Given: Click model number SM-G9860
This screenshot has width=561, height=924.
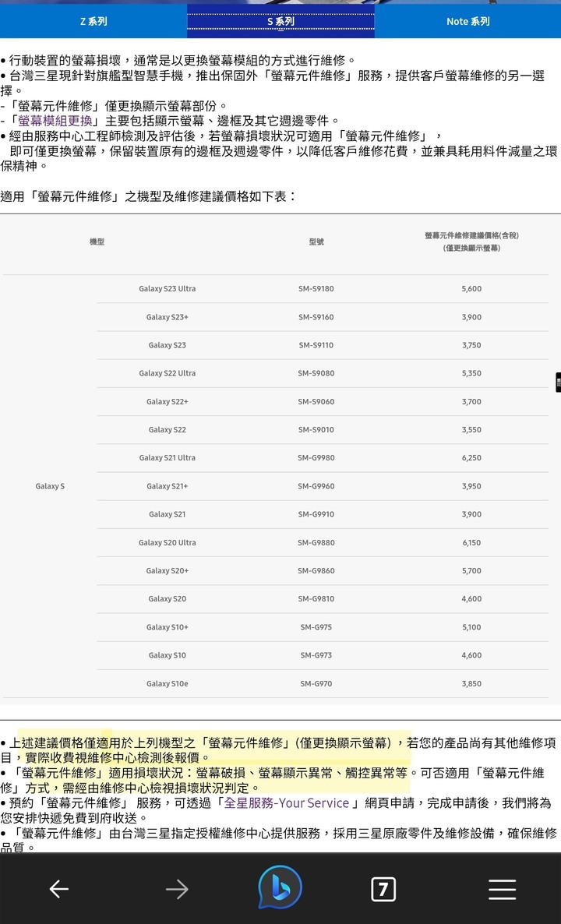Looking at the screenshot, I should (x=316, y=570).
